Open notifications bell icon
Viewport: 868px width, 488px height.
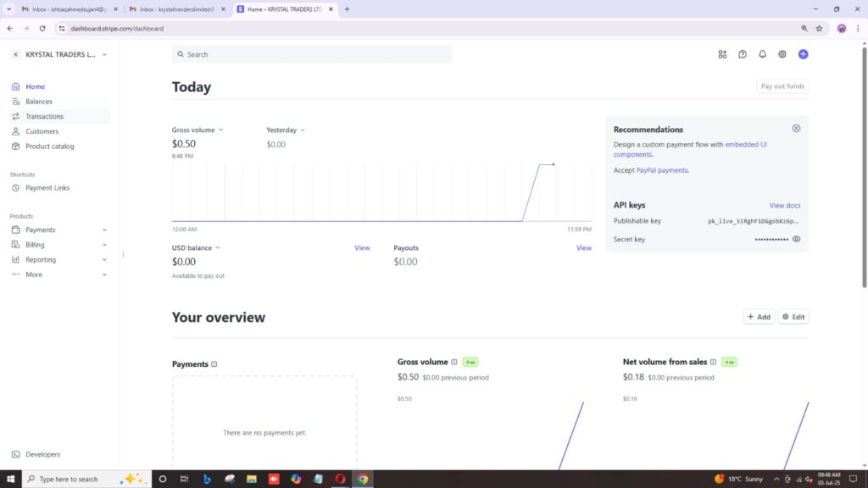(762, 54)
